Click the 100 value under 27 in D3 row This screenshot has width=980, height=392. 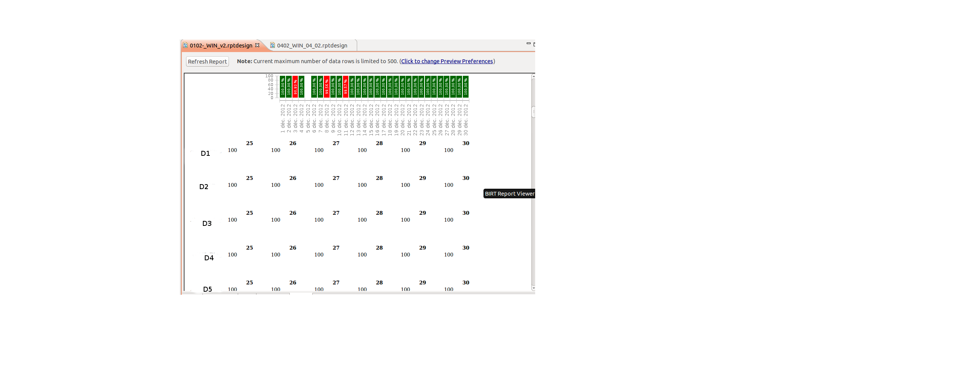tap(319, 220)
